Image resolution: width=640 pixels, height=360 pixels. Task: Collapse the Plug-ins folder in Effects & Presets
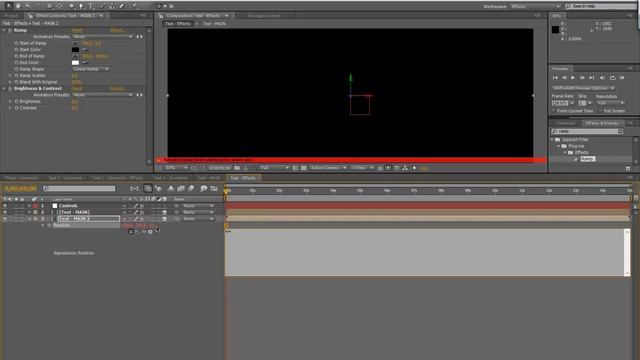559,146
